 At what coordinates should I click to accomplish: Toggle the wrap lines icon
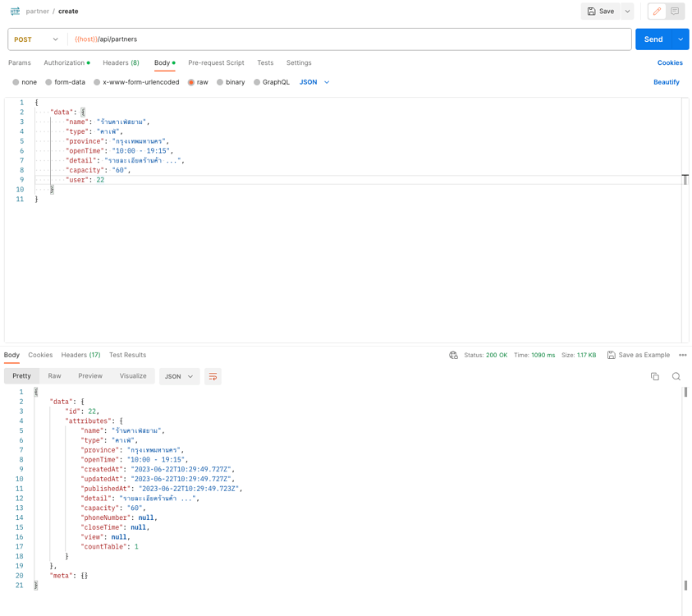pyautogui.click(x=213, y=377)
